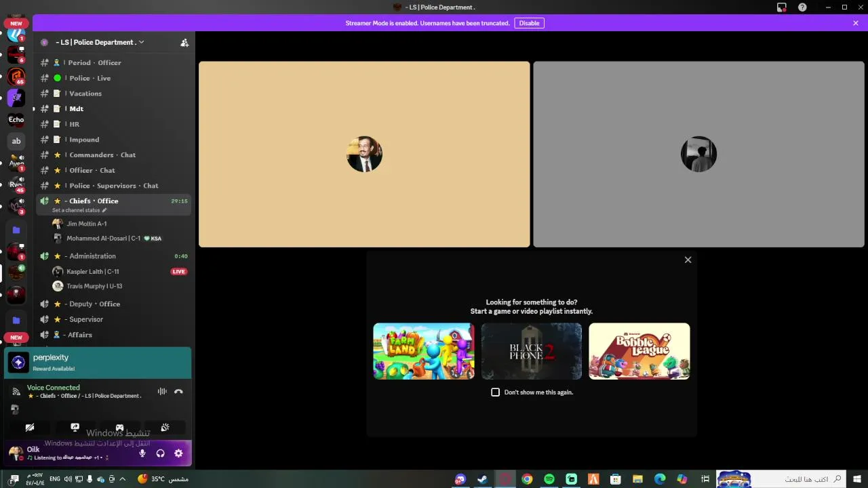Close the activity suggestions panel
This screenshot has height=488, width=868.
pos(688,260)
